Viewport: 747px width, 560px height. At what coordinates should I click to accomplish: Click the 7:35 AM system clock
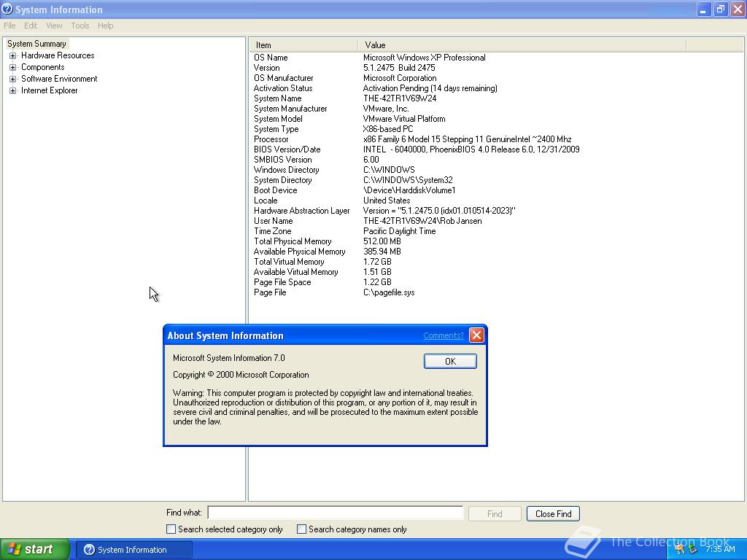tap(720, 549)
